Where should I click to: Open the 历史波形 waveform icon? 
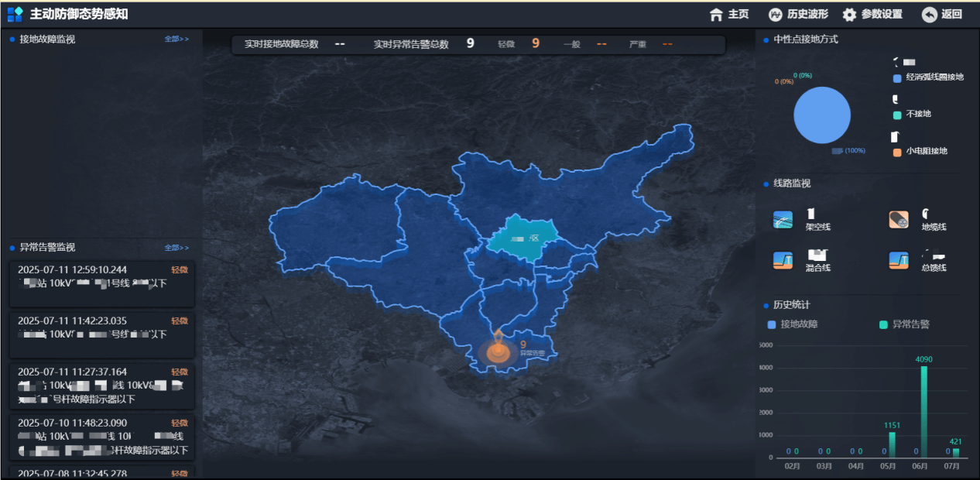tap(775, 15)
